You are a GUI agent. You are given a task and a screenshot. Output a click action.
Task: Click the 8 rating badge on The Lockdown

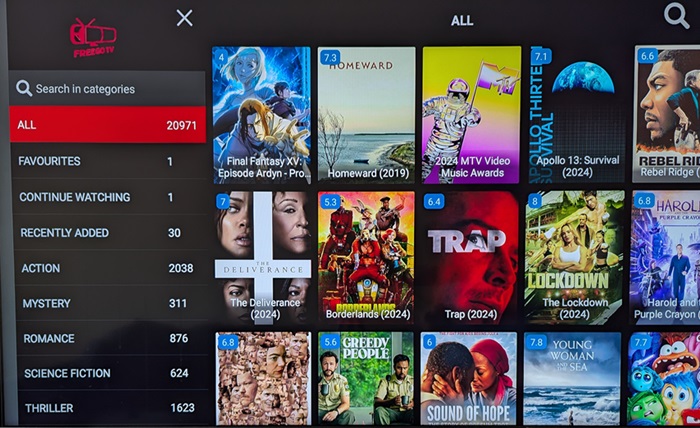pos(534,201)
